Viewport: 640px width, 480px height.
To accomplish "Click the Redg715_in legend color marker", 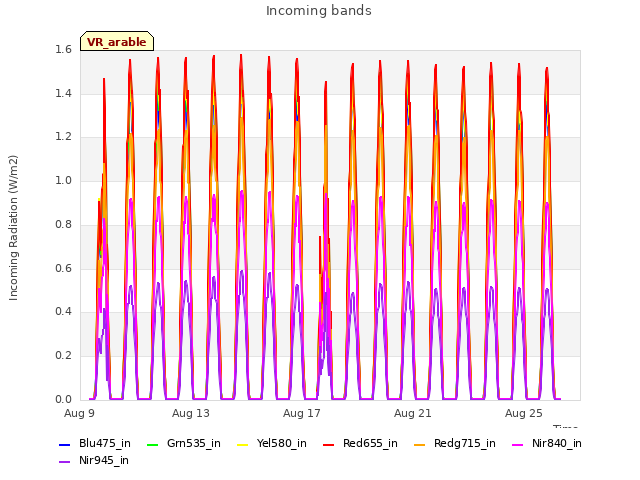I will 420,444.
